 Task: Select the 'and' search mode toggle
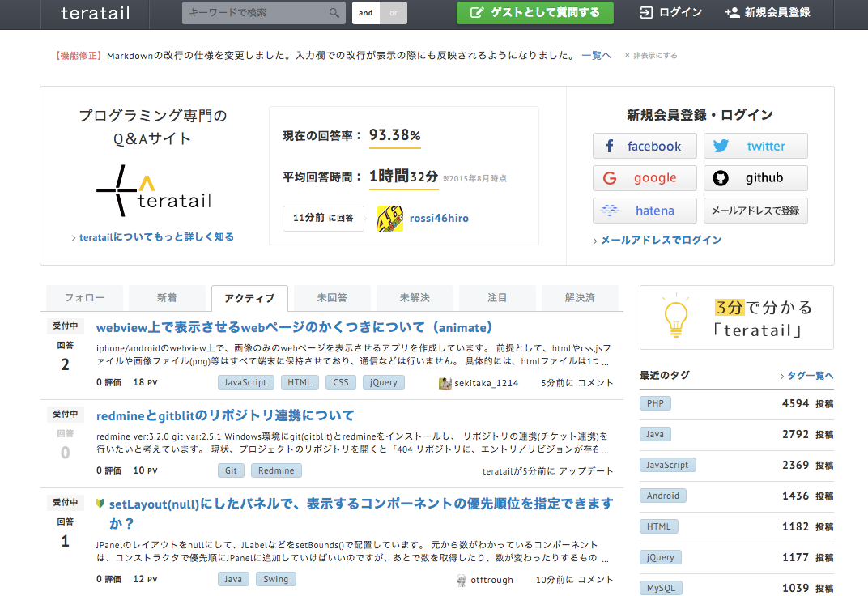click(x=365, y=13)
